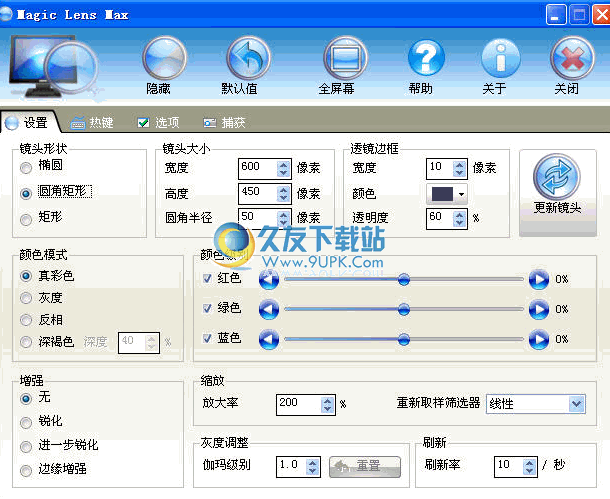
Task: Open the 关于 (About) info icon
Action: click(501, 58)
